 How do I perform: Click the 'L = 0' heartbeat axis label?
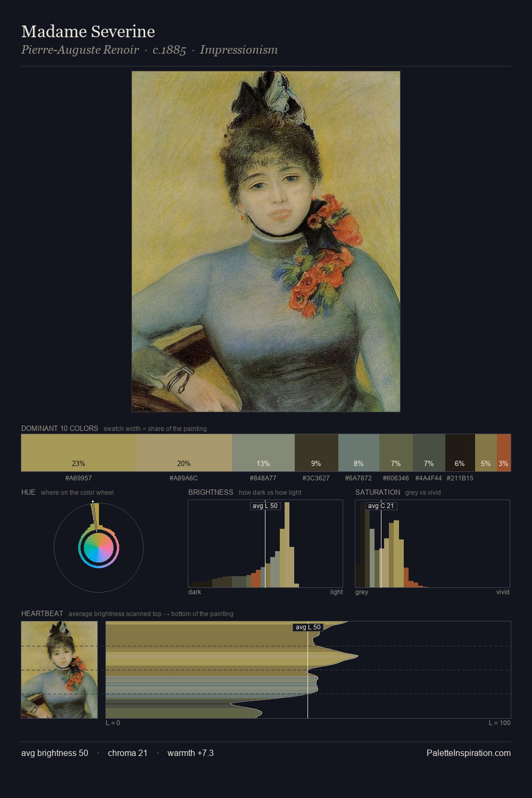click(113, 723)
